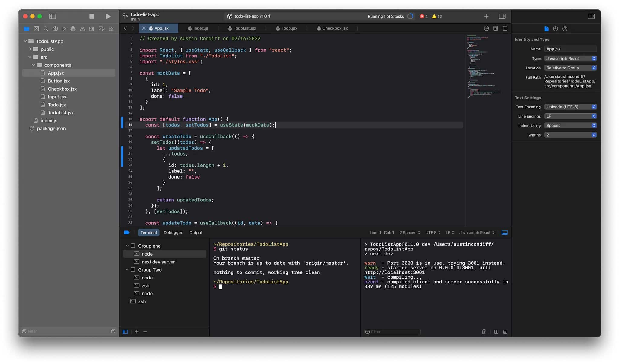Open the Location dropdown Relative to Group
This screenshot has width=619, height=364.
point(570,68)
